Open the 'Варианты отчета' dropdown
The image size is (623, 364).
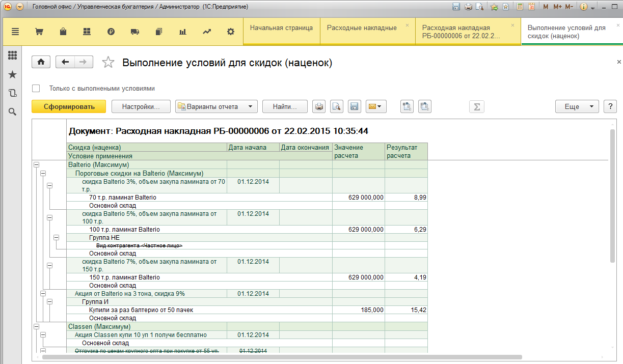pyautogui.click(x=216, y=106)
